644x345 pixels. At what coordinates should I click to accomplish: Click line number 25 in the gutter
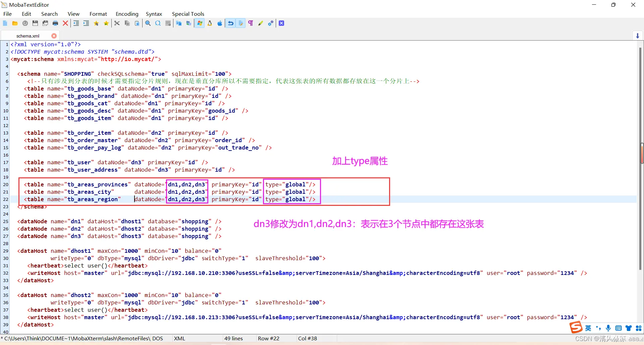click(6, 221)
